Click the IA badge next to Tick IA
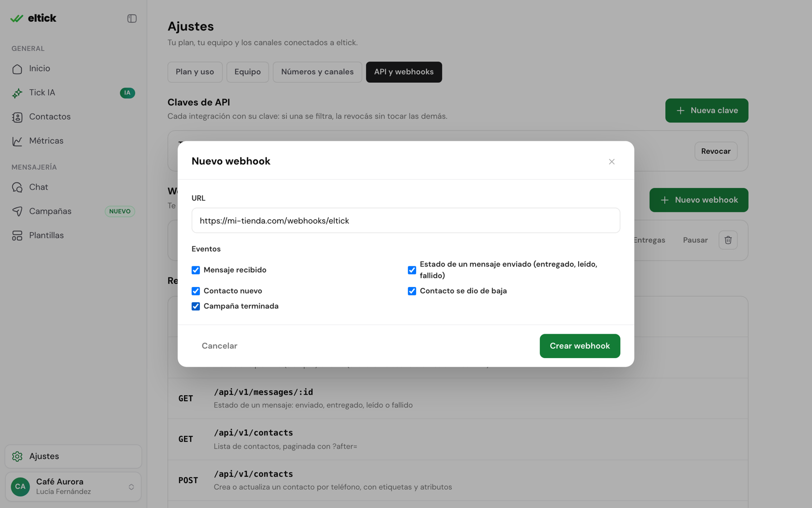The image size is (812, 508). (x=127, y=93)
